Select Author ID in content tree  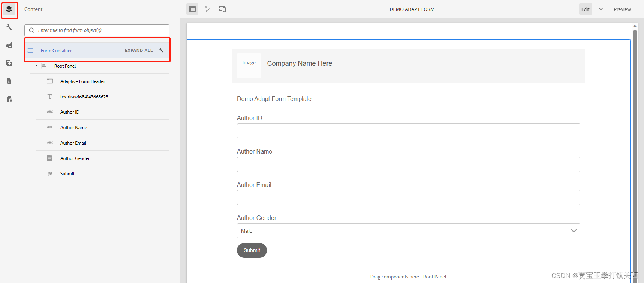[x=70, y=112]
